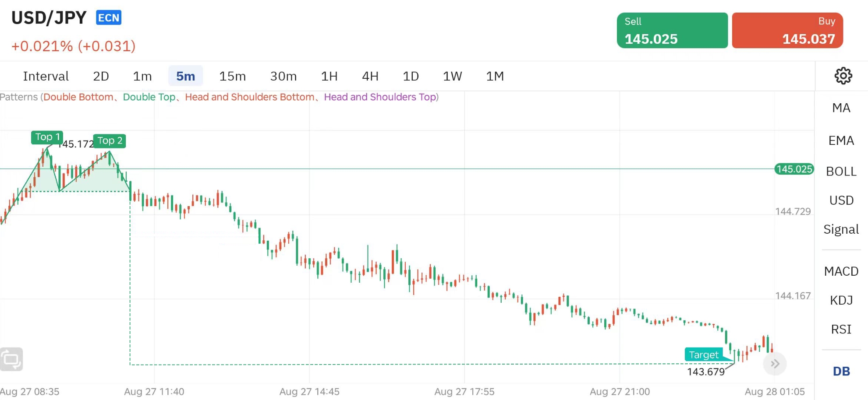The width and height of the screenshot is (868, 400).
Task: Click the ECN badge next to USD/JPY
Action: (109, 18)
